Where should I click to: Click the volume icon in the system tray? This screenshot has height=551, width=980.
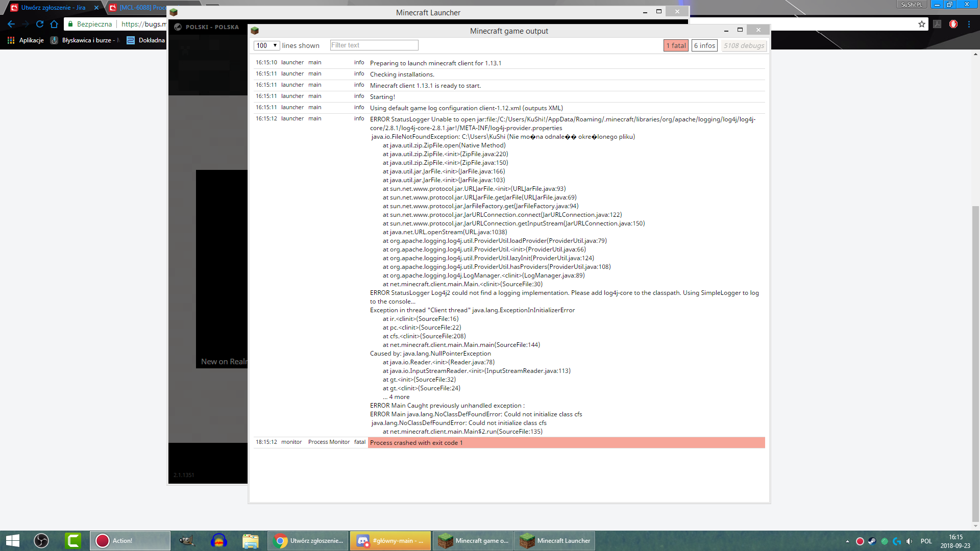point(909,541)
